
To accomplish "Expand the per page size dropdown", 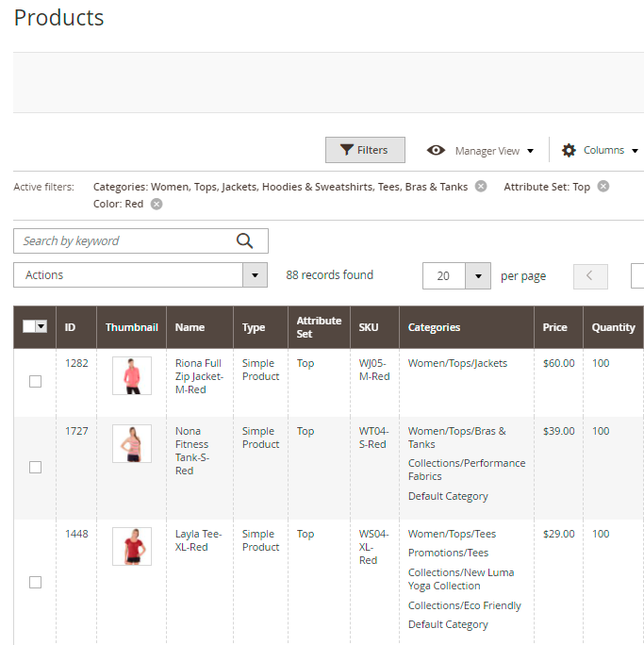I will 478,276.
